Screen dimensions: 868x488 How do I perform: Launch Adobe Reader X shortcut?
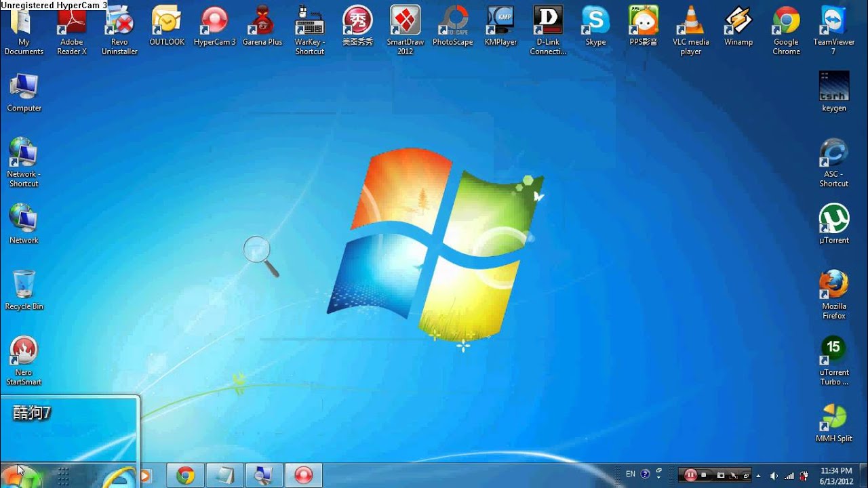pos(71,30)
